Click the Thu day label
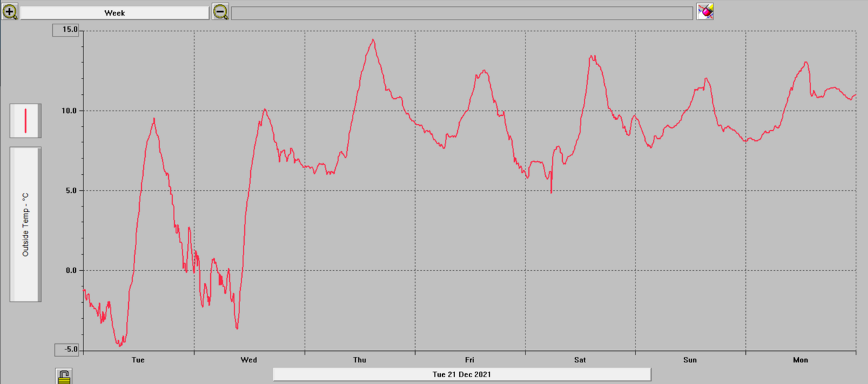 [x=359, y=360]
